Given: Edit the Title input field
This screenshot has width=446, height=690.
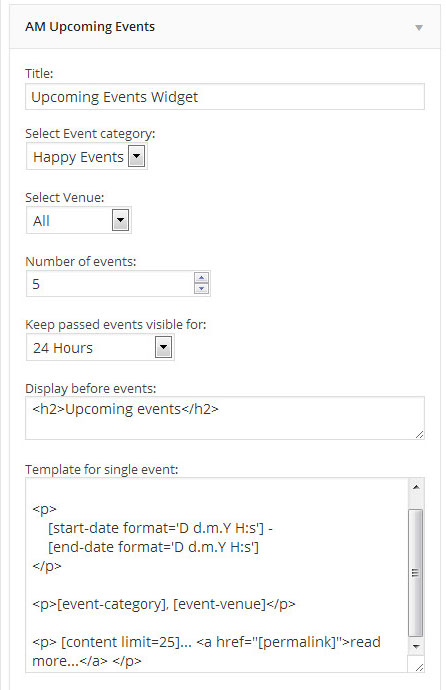Looking at the screenshot, I should pyautogui.click(x=225, y=97).
